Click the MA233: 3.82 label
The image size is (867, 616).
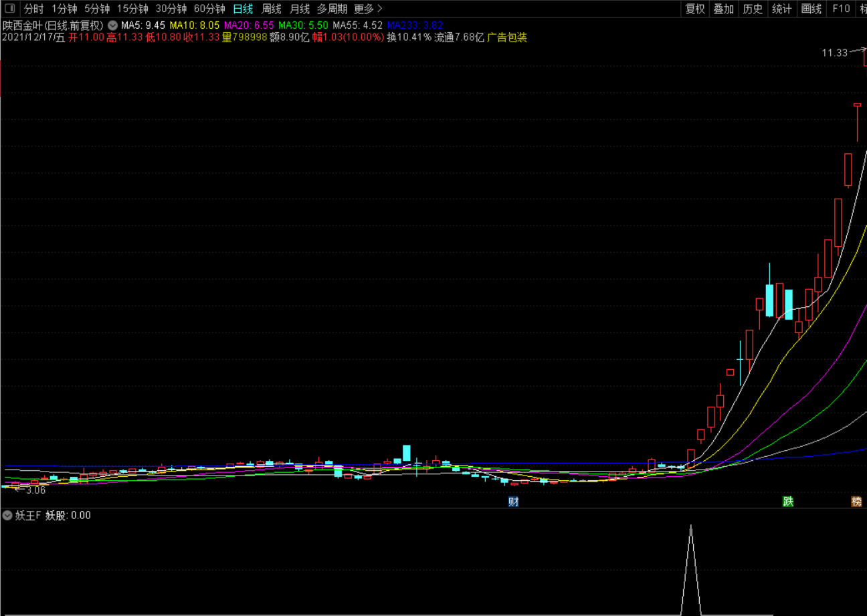coord(415,25)
